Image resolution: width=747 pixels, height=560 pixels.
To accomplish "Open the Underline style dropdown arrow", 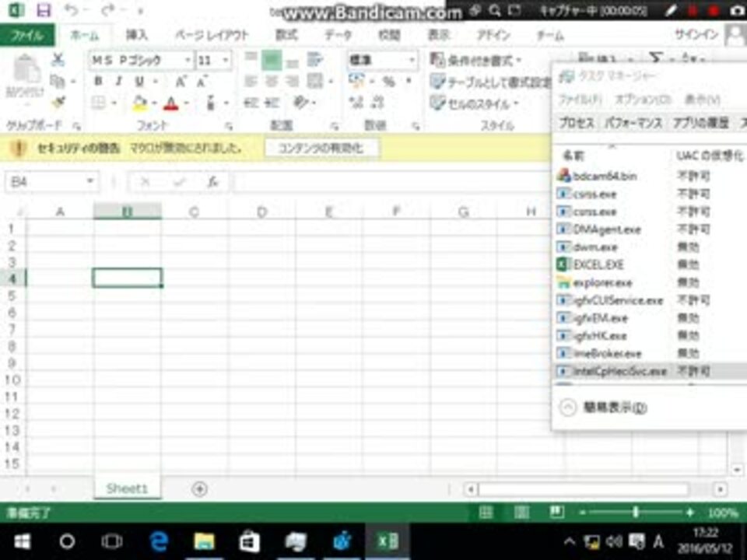I will pyautogui.click(x=155, y=82).
